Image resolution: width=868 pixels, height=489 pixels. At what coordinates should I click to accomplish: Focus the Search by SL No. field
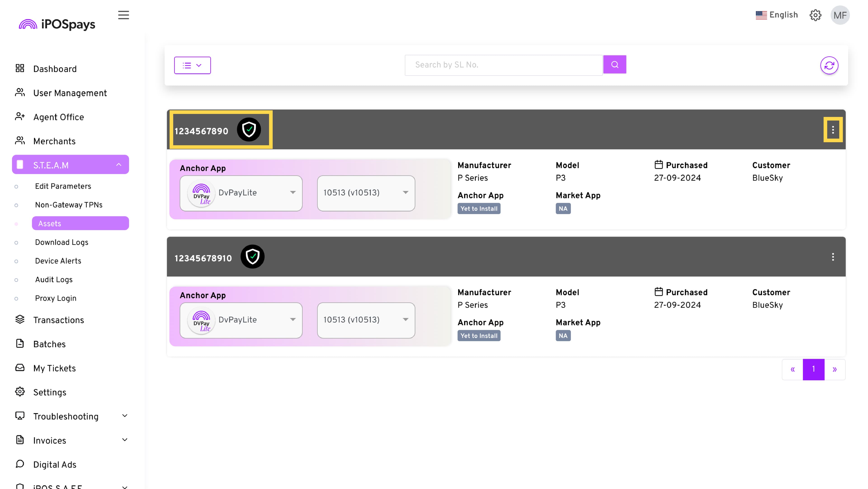tap(504, 65)
